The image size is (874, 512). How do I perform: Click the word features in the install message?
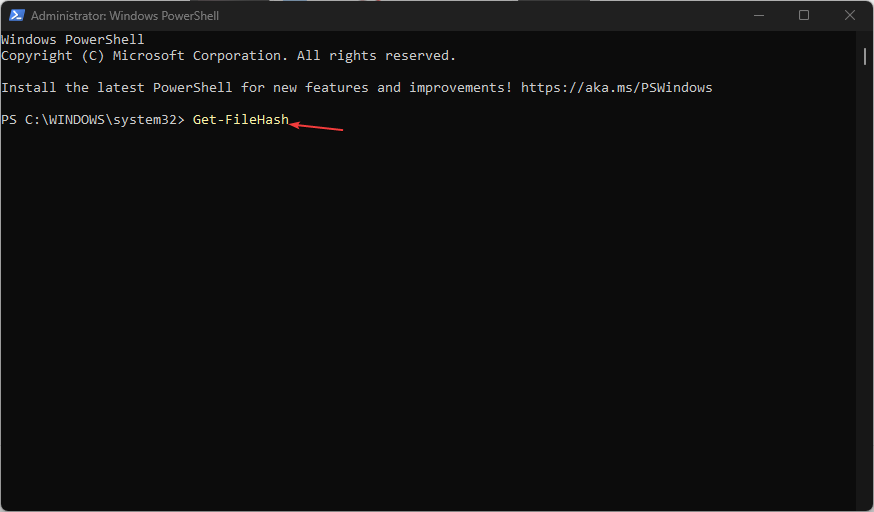click(x=337, y=87)
